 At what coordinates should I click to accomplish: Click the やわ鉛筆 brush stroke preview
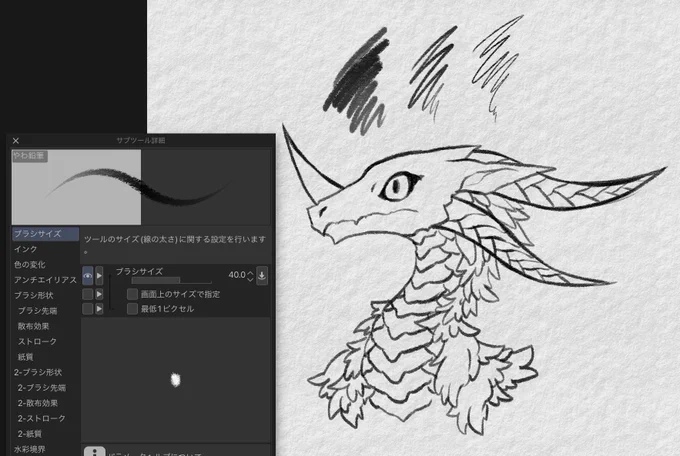click(141, 187)
